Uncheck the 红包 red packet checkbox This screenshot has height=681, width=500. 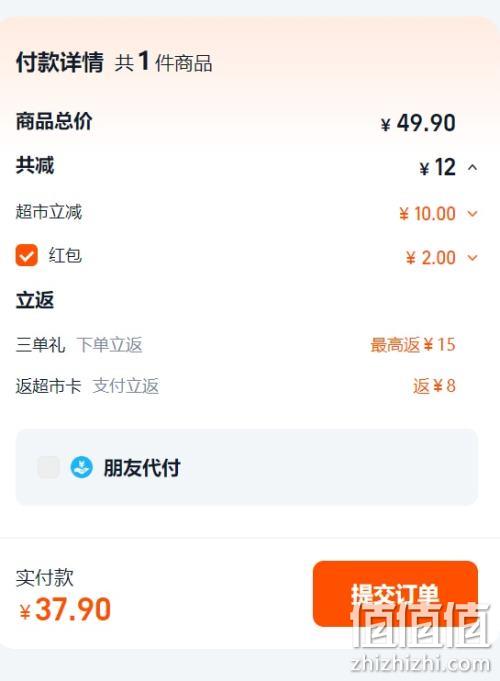pos(26,255)
